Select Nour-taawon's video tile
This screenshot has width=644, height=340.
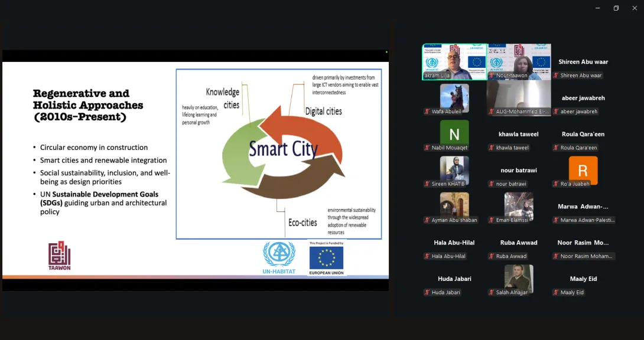point(519,61)
